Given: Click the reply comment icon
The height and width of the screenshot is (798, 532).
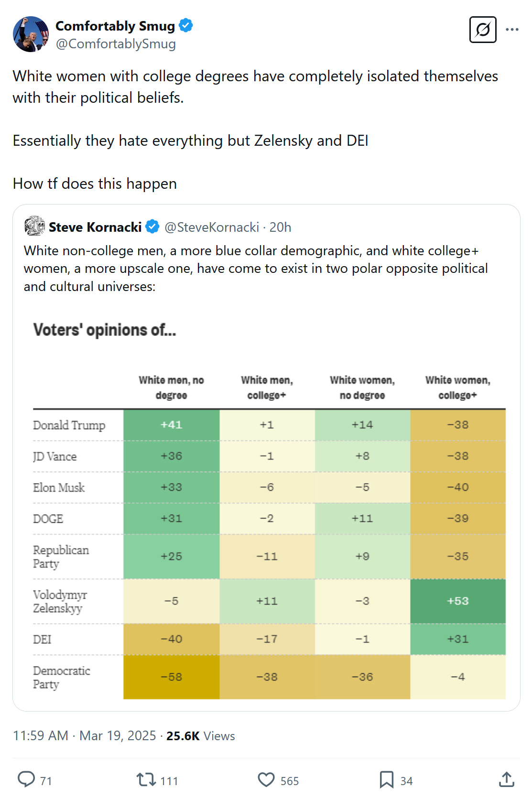Looking at the screenshot, I should coord(26,779).
